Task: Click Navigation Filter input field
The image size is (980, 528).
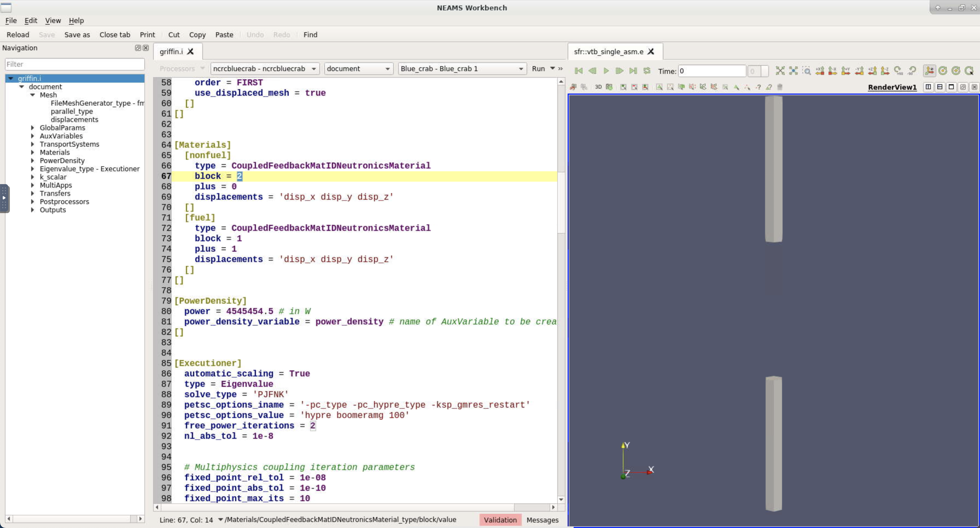Action: click(75, 64)
